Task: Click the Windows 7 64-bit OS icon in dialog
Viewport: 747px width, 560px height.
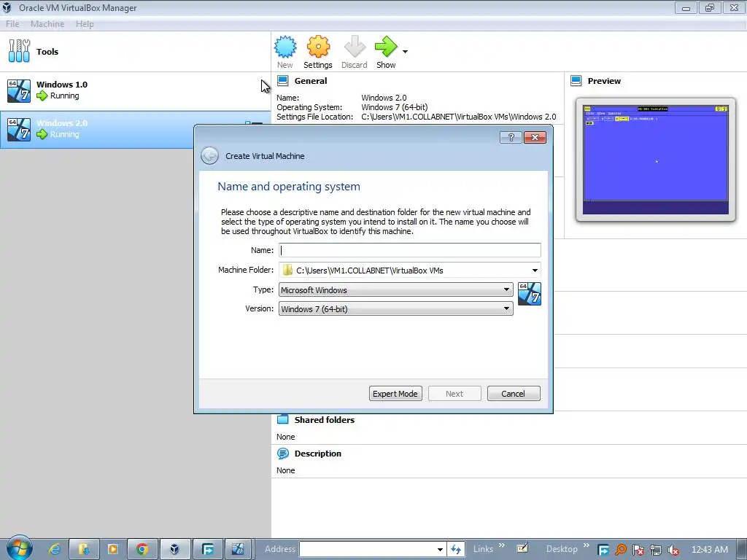Action: [530, 294]
